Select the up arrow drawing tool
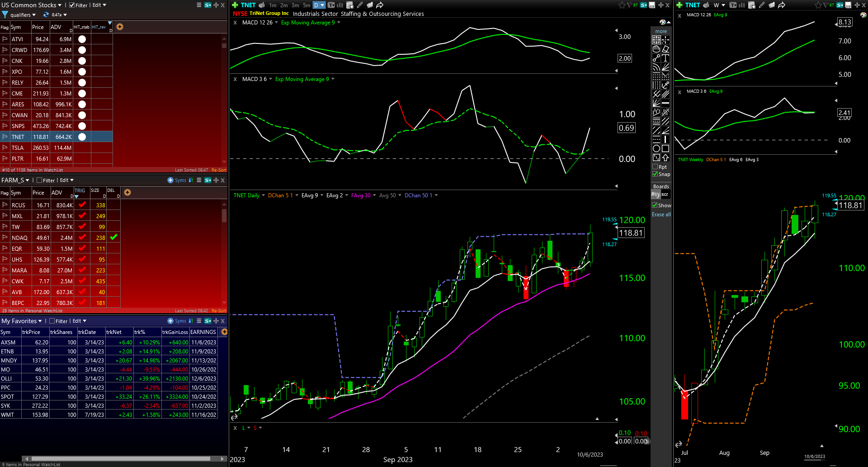Viewport: 868px width, 467px height. point(665,157)
